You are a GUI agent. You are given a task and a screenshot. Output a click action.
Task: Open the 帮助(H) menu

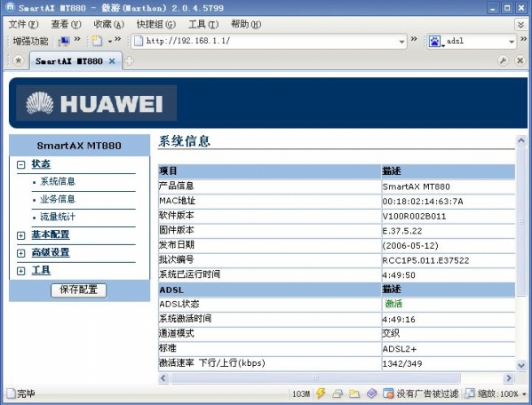246,24
